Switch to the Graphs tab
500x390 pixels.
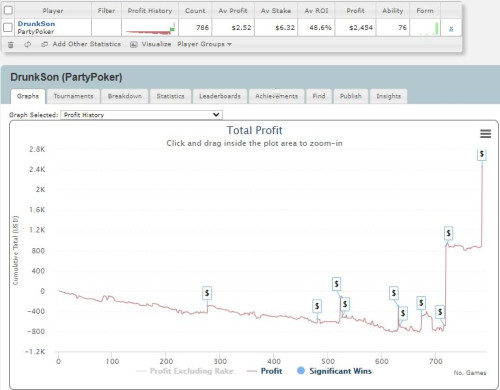[28, 96]
